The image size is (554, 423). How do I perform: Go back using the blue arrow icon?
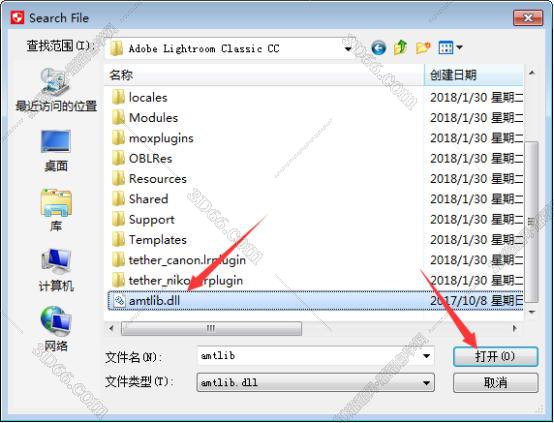tap(378, 48)
